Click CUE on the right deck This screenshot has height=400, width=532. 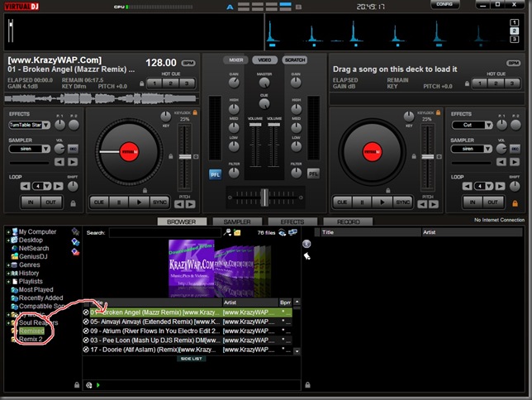(342, 202)
